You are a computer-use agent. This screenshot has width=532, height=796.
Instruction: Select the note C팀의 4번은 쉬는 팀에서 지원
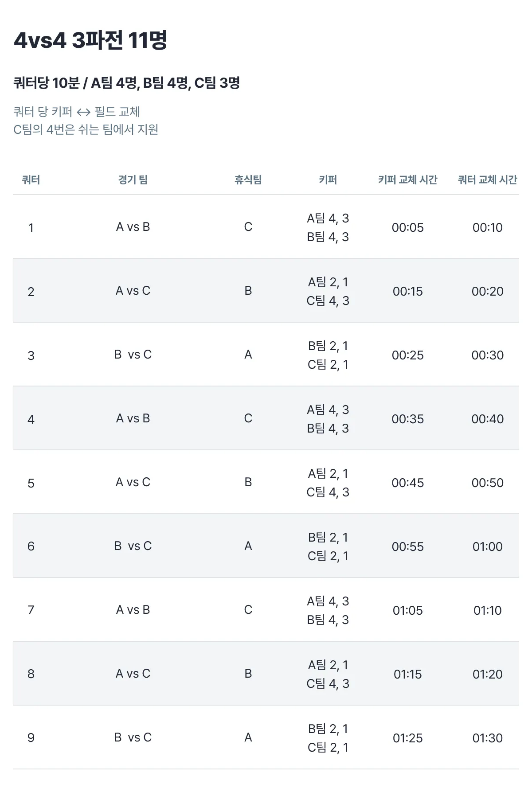click(x=86, y=129)
